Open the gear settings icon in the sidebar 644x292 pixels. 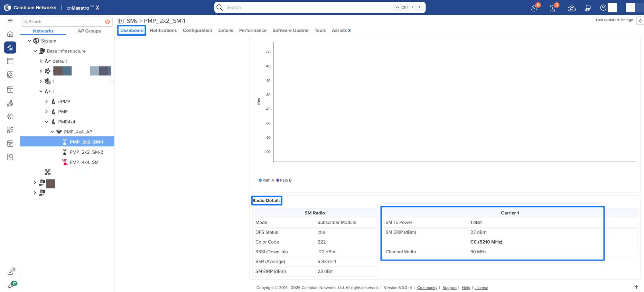coord(10,117)
